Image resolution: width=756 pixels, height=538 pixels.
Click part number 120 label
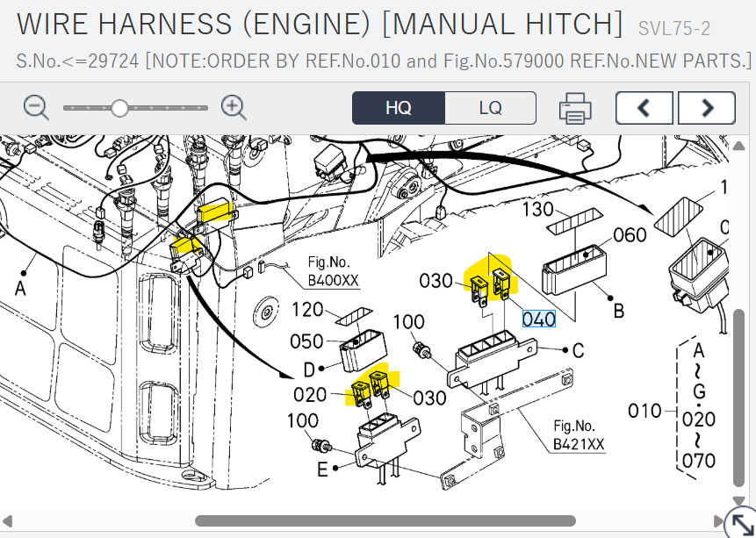(308, 310)
